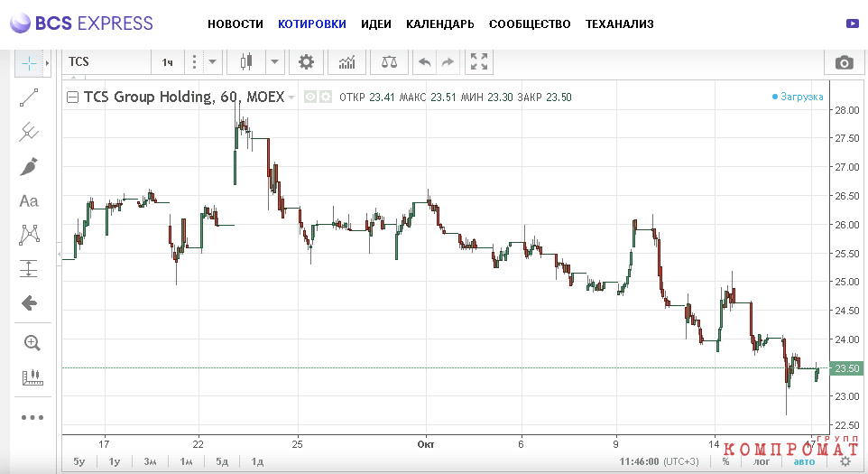Select the trend line drawing tool
The image size is (868, 474).
[29, 98]
